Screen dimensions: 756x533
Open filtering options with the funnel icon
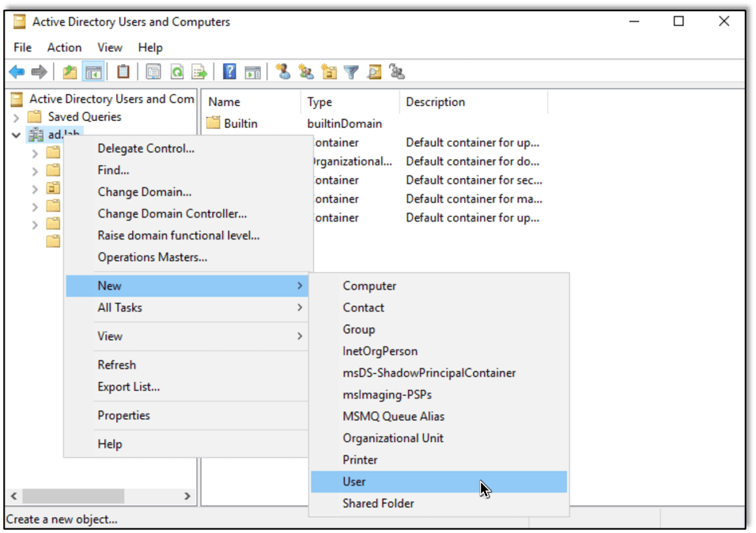[x=350, y=71]
